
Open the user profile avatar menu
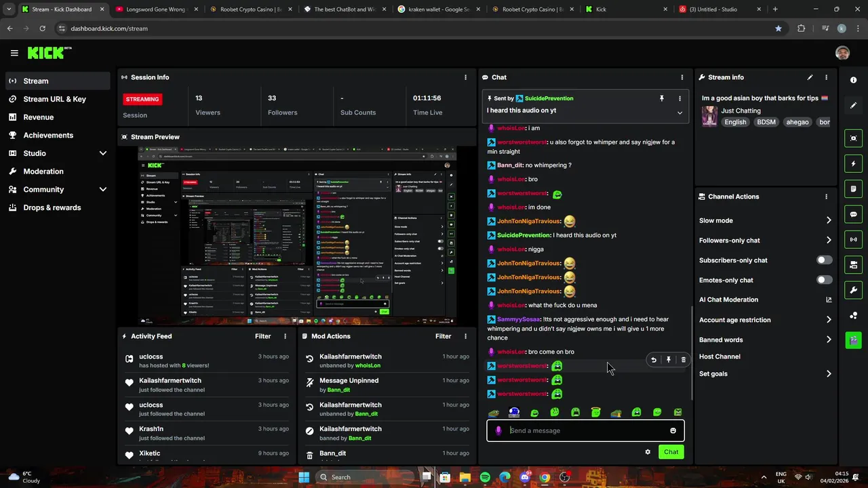pyautogui.click(x=842, y=53)
